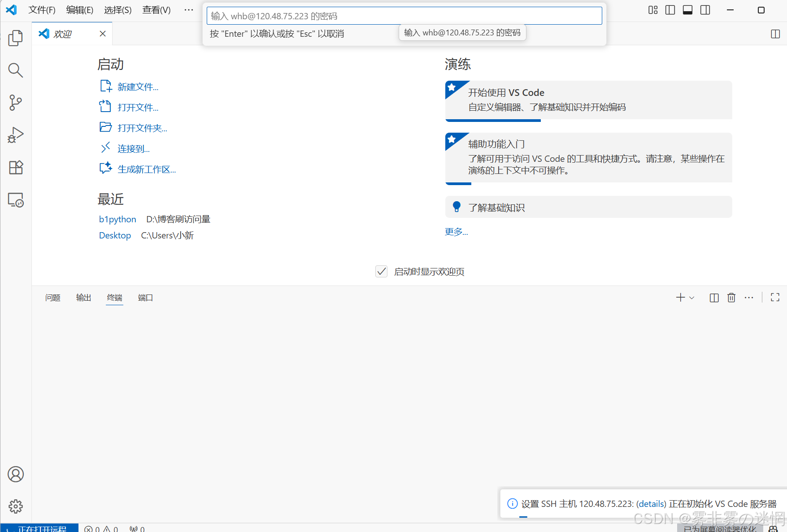Toggle secondary side bar visibility
The height and width of the screenshot is (532, 787).
[x=705, y=10]
